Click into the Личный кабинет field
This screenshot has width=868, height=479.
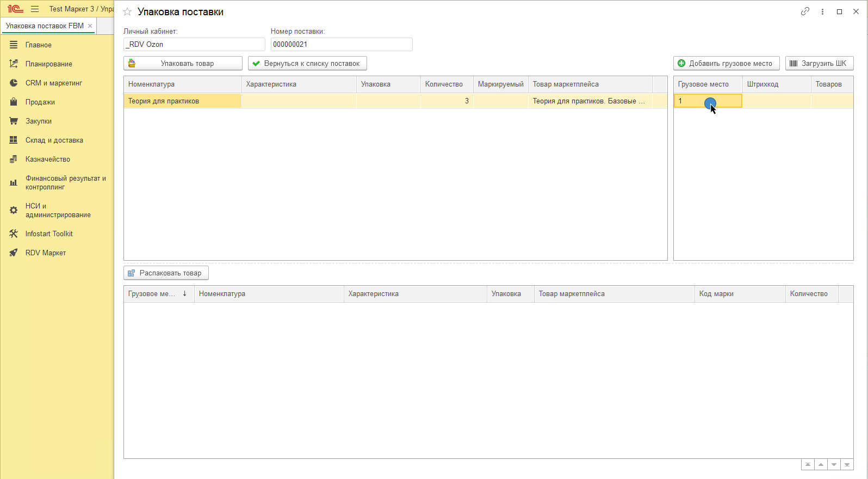pos(194,45)
